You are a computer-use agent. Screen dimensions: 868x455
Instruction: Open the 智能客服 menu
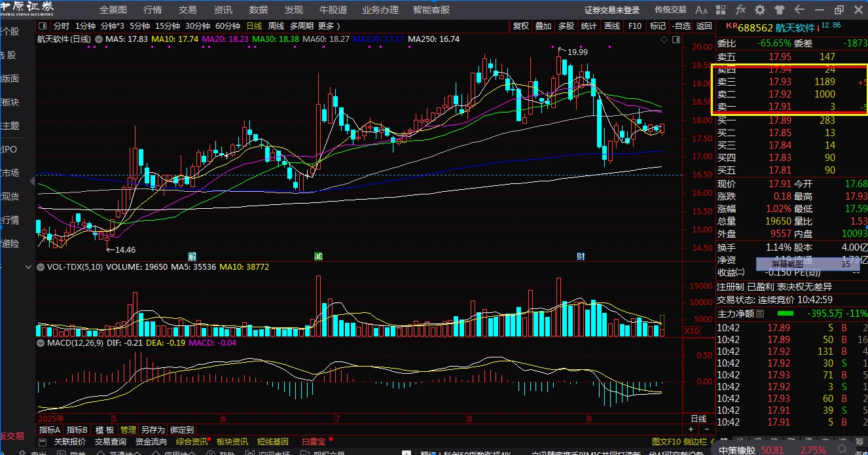431,10
